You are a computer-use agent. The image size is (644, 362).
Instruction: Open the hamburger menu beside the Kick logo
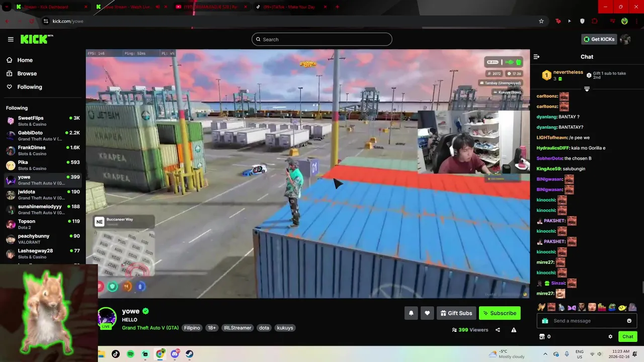(x=11, y=39)
